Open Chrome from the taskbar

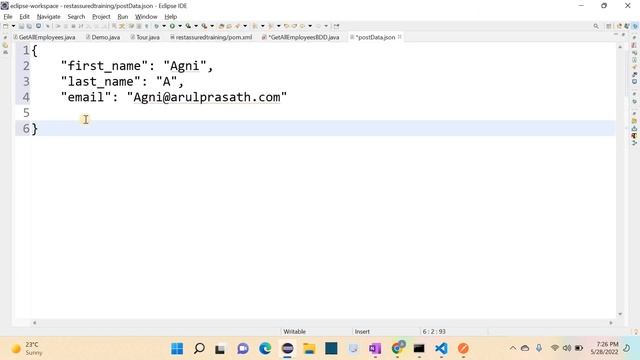click(x=398, y=349)
